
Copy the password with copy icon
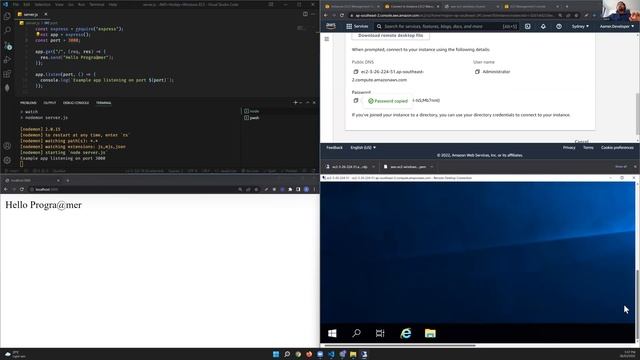[356, 100]
